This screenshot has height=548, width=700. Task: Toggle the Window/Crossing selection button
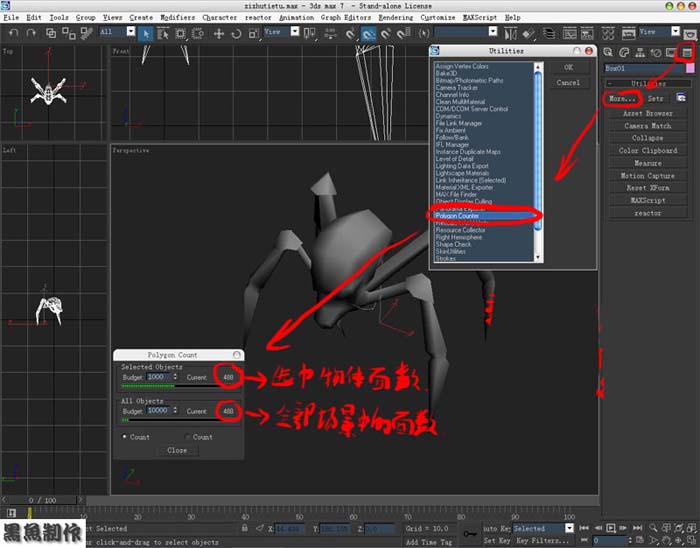pos(197,33)
